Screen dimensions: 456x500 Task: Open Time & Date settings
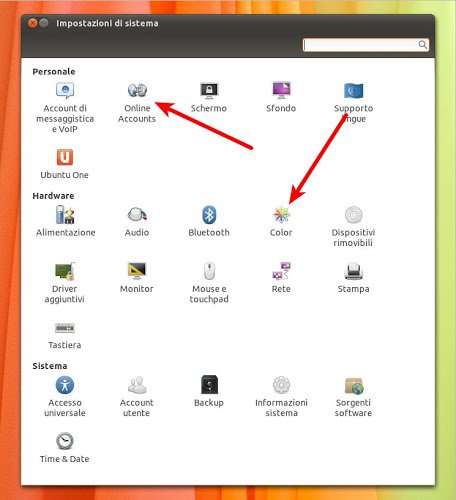(65, 448)
